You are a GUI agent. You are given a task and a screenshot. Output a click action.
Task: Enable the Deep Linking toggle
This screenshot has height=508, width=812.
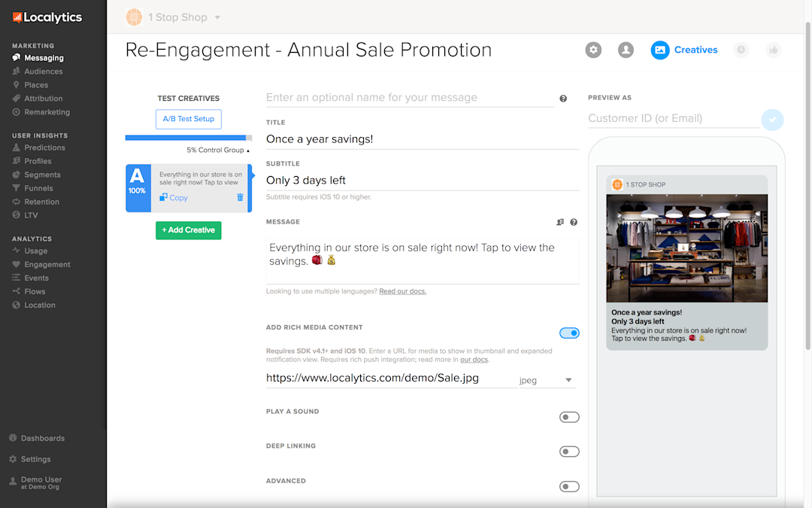569,452
